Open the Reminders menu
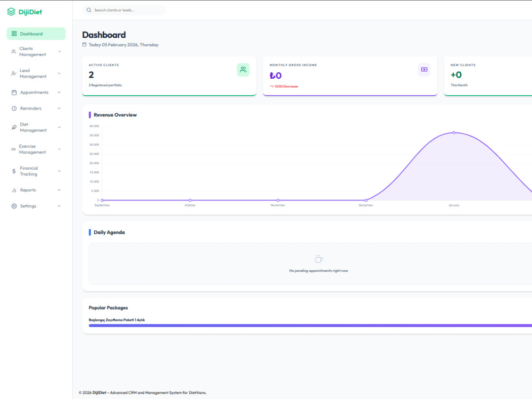This screenshot has width=532, height=399. (36, 109)
